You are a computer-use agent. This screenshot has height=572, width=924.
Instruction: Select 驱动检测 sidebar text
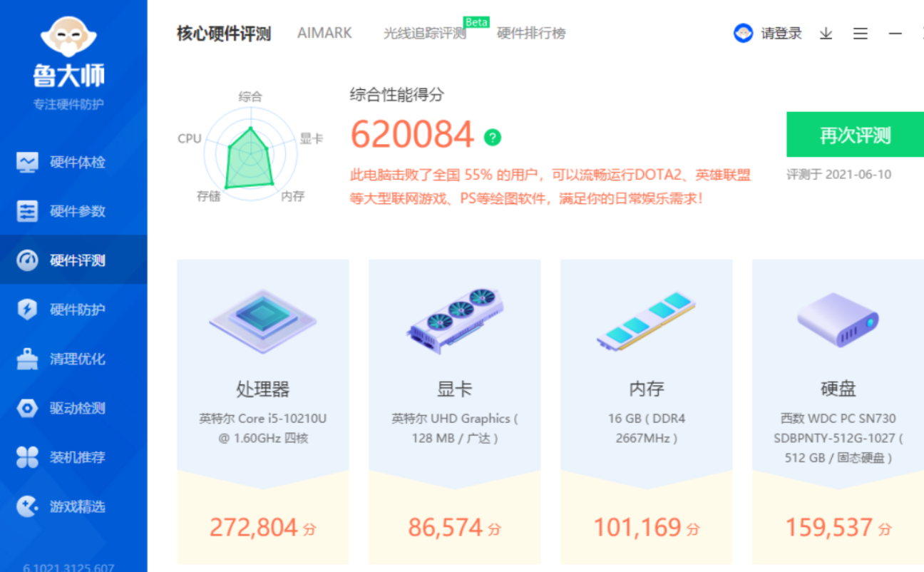tap(78, 408)
